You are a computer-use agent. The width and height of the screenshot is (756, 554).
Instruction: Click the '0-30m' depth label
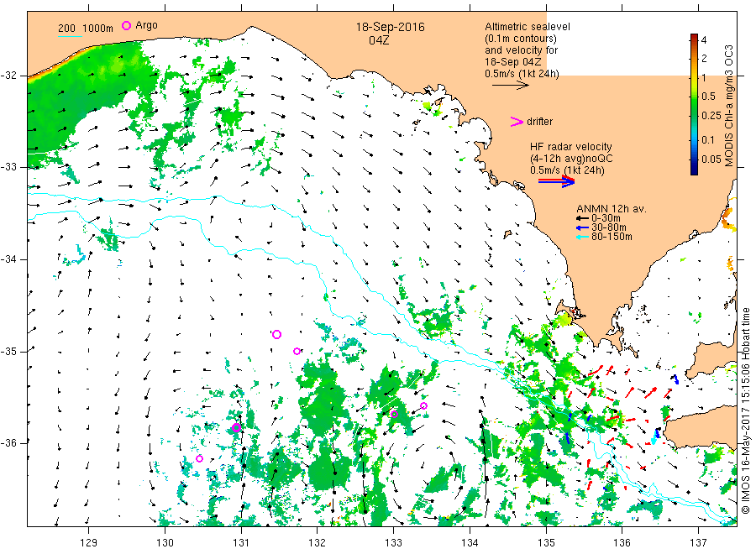(606, 218)
